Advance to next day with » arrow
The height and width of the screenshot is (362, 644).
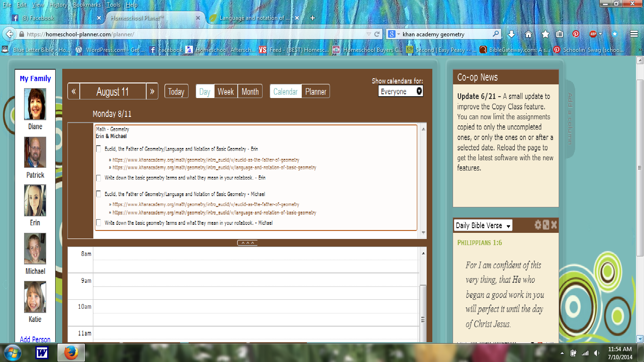click(x=152, y=91)
